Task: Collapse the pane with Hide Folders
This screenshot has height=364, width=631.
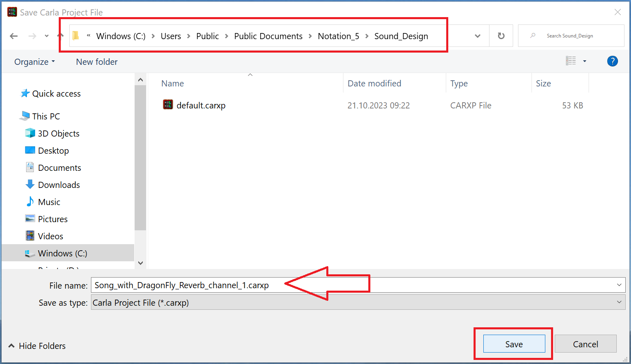Action: 37,346
